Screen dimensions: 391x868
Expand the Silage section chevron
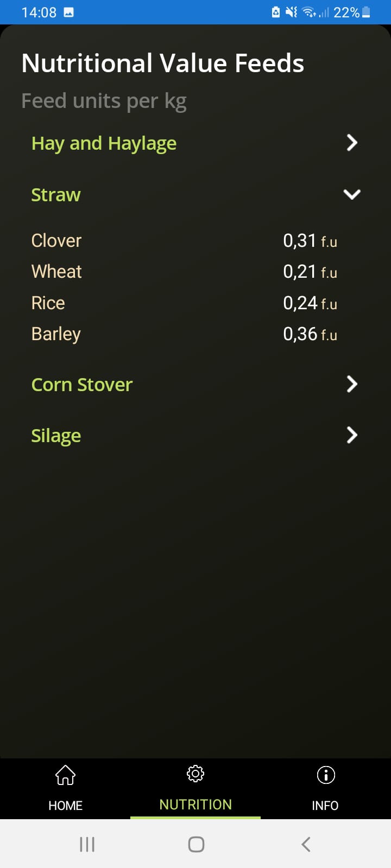click(x=352, y=435)
